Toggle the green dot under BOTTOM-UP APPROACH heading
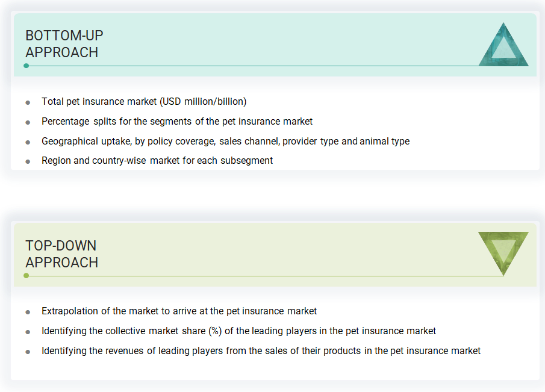The image size is (545, 392). [26, 66]
